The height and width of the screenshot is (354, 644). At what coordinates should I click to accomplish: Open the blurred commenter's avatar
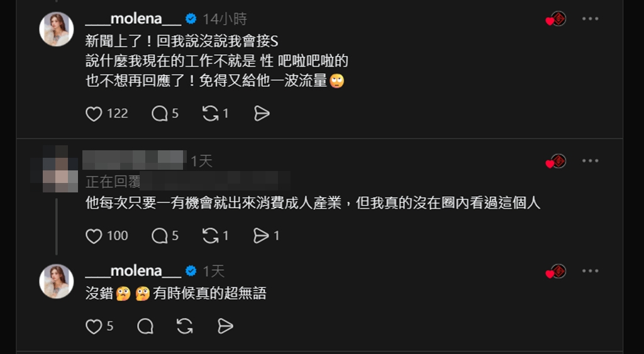tap(56, 169)
